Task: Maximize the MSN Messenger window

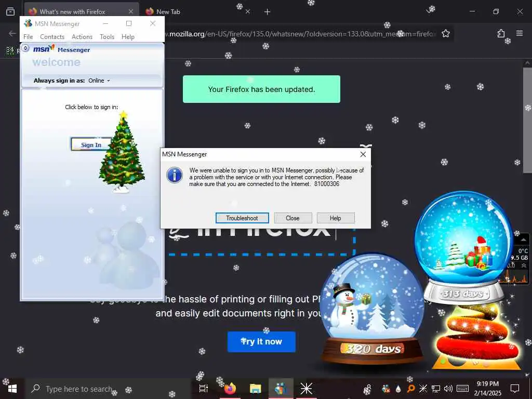Action: (x=129, y=23)
